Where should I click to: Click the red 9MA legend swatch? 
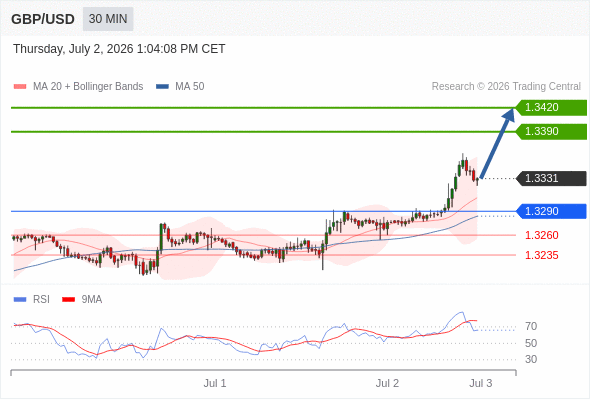click(x=68, y=300)
